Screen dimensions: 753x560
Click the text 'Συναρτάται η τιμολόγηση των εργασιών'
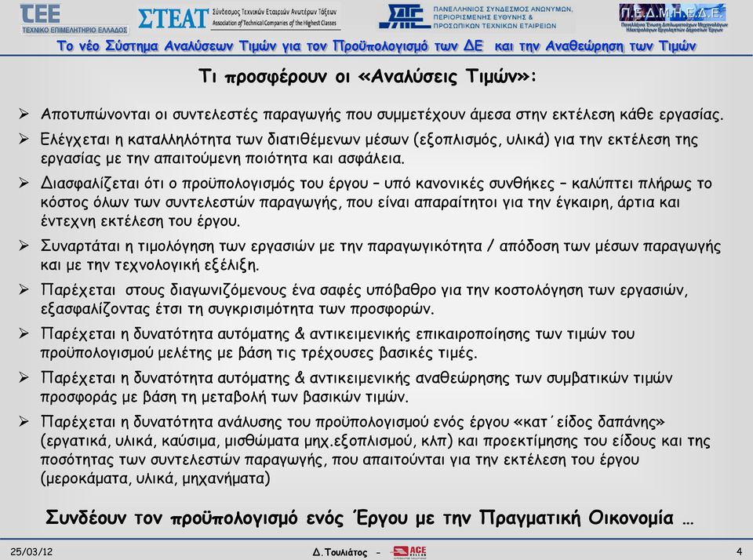click(177, 246)
